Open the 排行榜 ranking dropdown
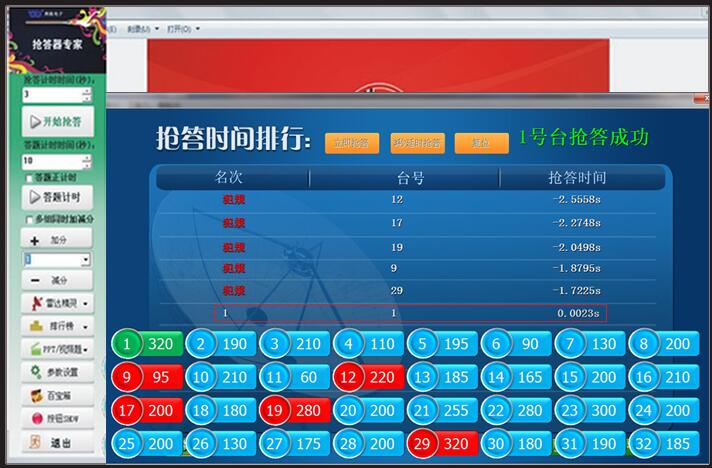712x468 pixels. coord(56,326)
